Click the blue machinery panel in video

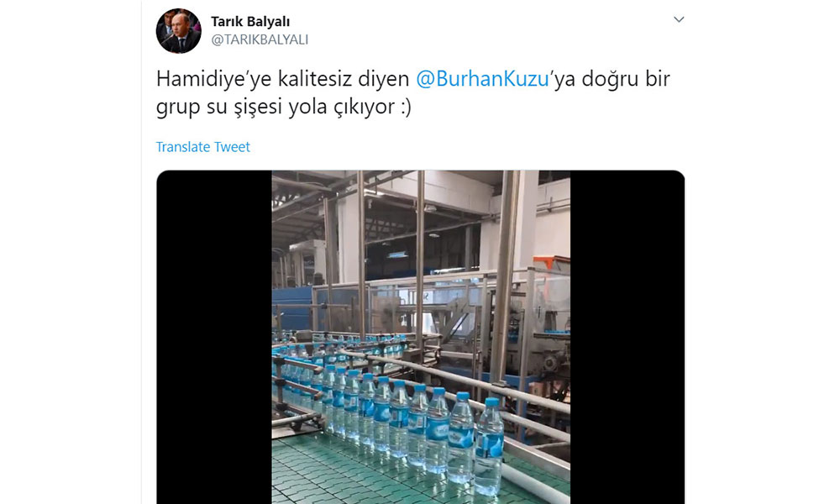[x=293, y=310]
